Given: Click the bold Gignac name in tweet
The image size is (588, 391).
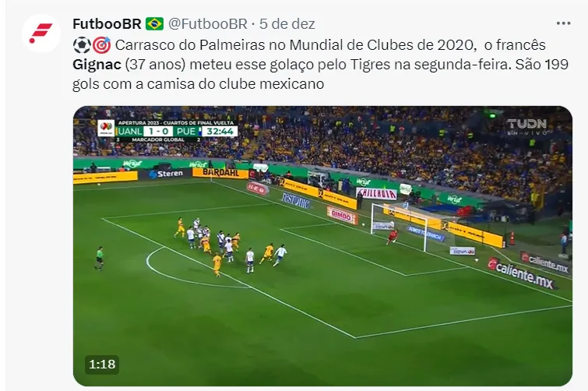Looking at the screenshot, I should click(x=97, y=65).
